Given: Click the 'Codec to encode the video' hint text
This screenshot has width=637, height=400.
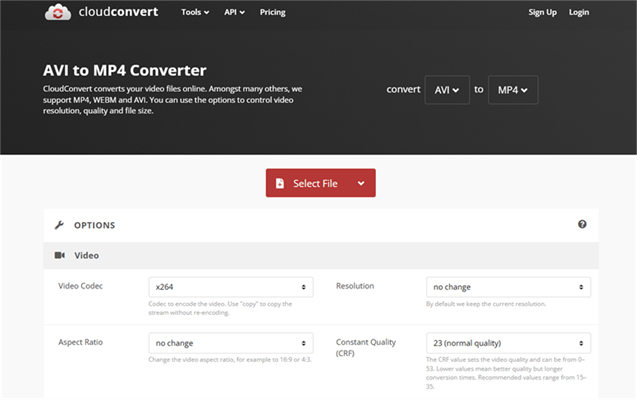Looking at the screenshot, I should click(220, 308).
